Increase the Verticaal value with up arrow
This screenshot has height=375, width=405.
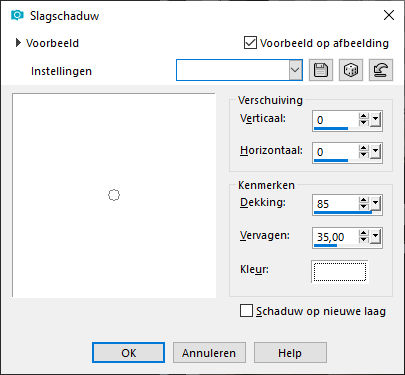click(364, 116)
